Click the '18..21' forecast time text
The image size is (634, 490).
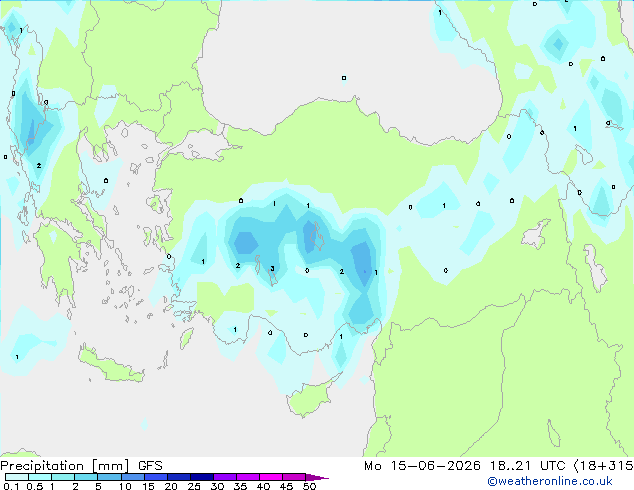coord(510,466)
